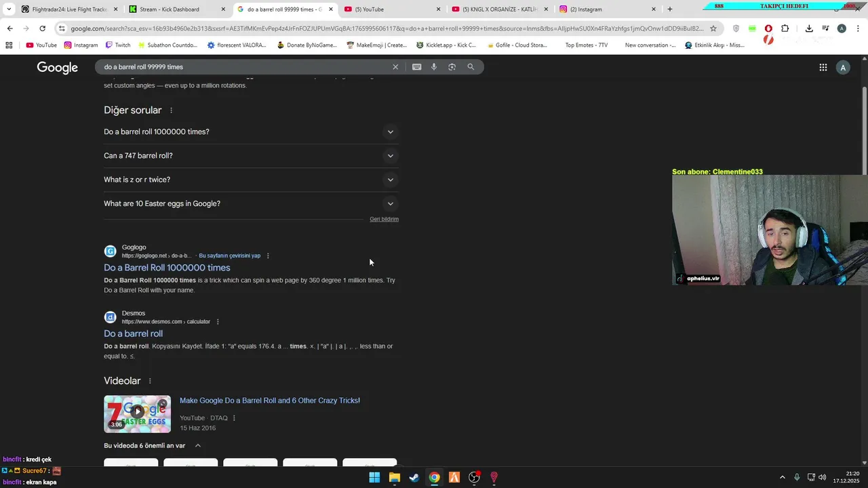868x488 pixels.
Task: Expand 'Do a barrel roll 1000000 times?' question
Action: click(x=251, y=131)
